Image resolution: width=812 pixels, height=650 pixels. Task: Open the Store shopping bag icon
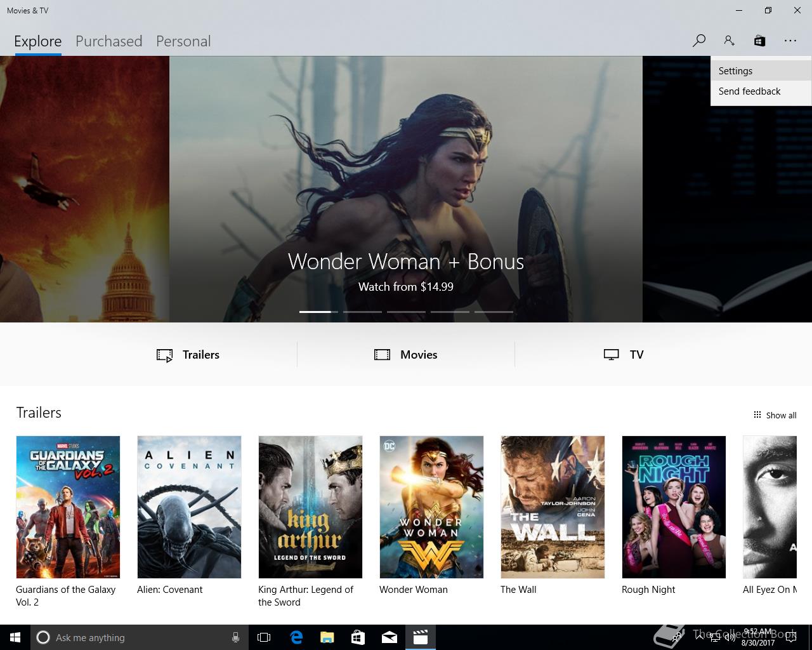tap(759, 41)
